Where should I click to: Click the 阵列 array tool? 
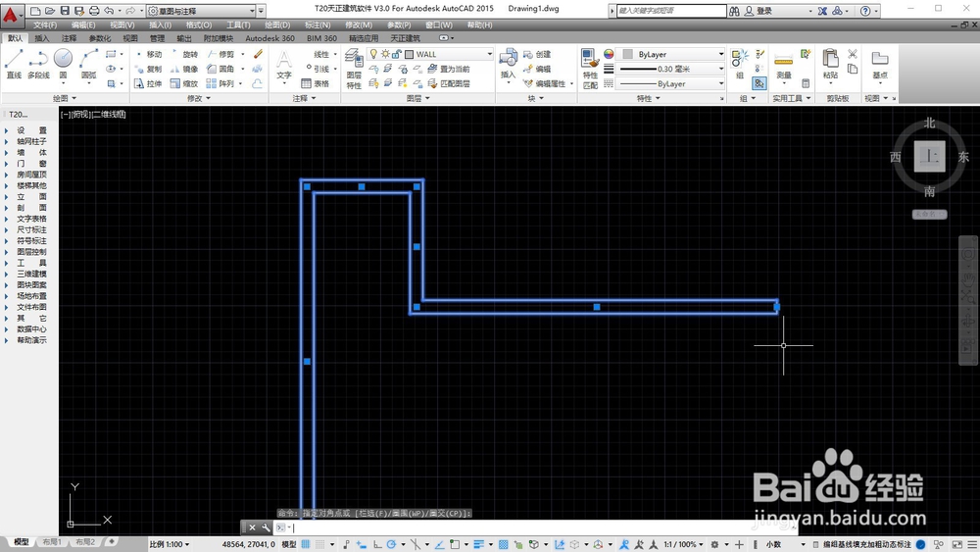pyautogui.click(x=220, y=83)
